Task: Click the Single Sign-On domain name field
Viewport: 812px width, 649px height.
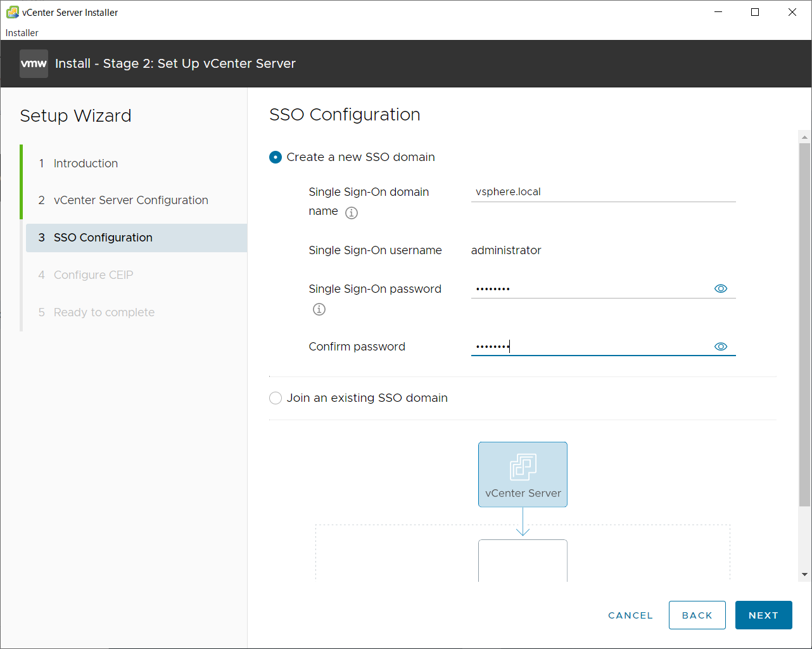Action: point(604,192)
